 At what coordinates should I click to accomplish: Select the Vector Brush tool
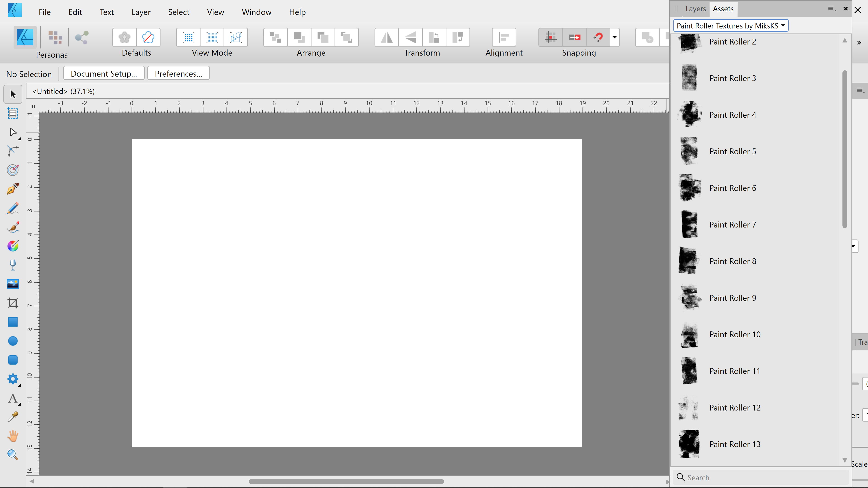click(13, 227)
